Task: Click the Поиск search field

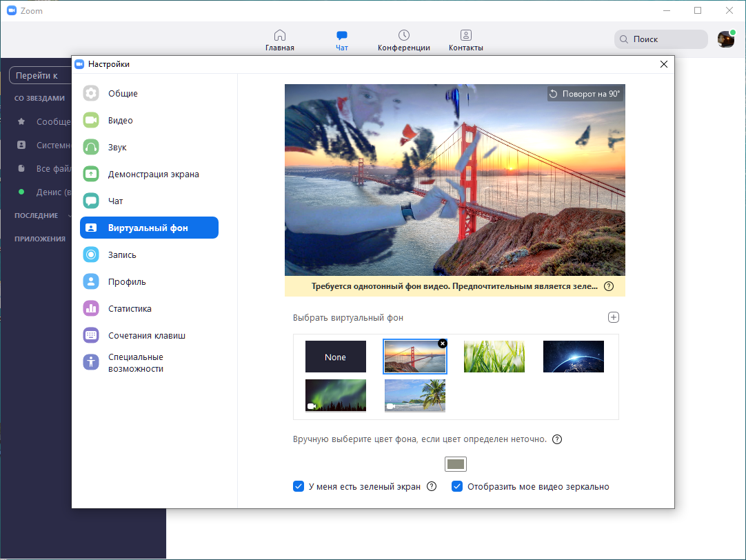Action: tap(661, 39)
